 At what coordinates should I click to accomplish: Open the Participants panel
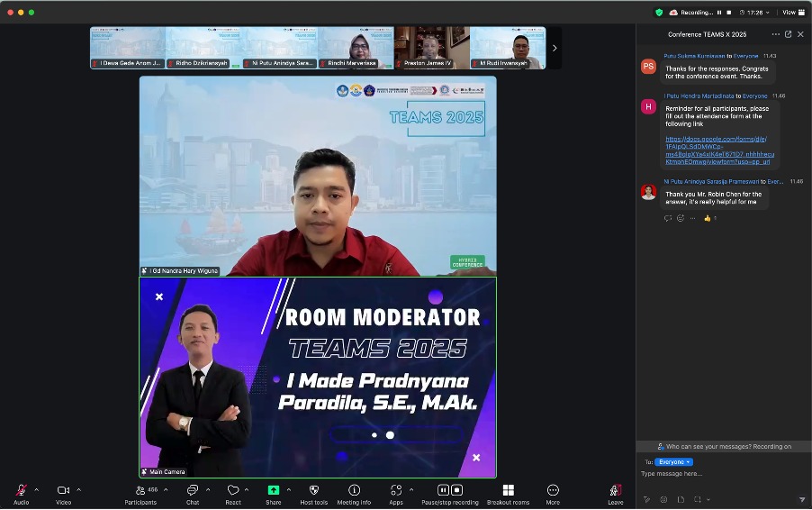(140, 491)
